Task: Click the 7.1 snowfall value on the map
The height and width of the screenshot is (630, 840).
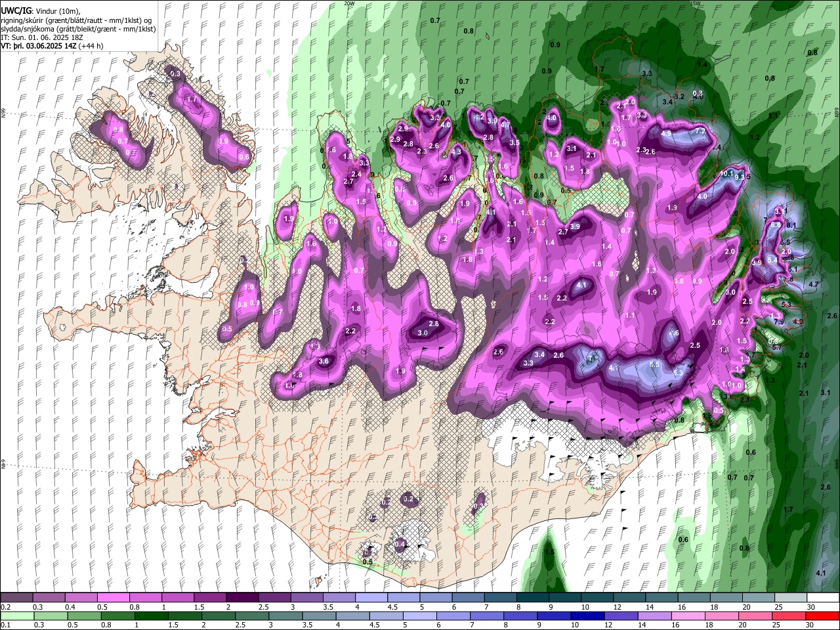Action: pyautogui.click(x=593, y=359)
